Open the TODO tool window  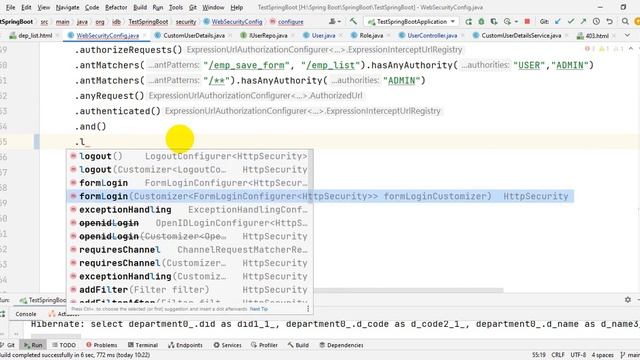point(64,345)
